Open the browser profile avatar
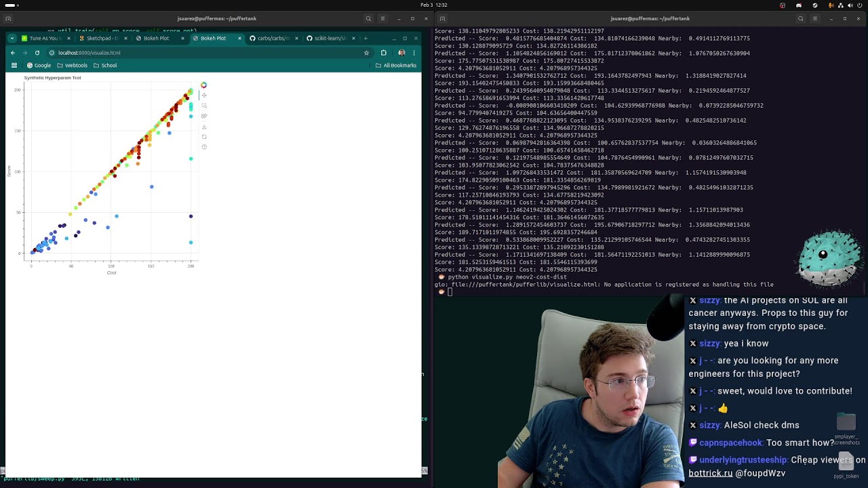Image resolution: width=868 pixels, height=488 pixels. 401,53
